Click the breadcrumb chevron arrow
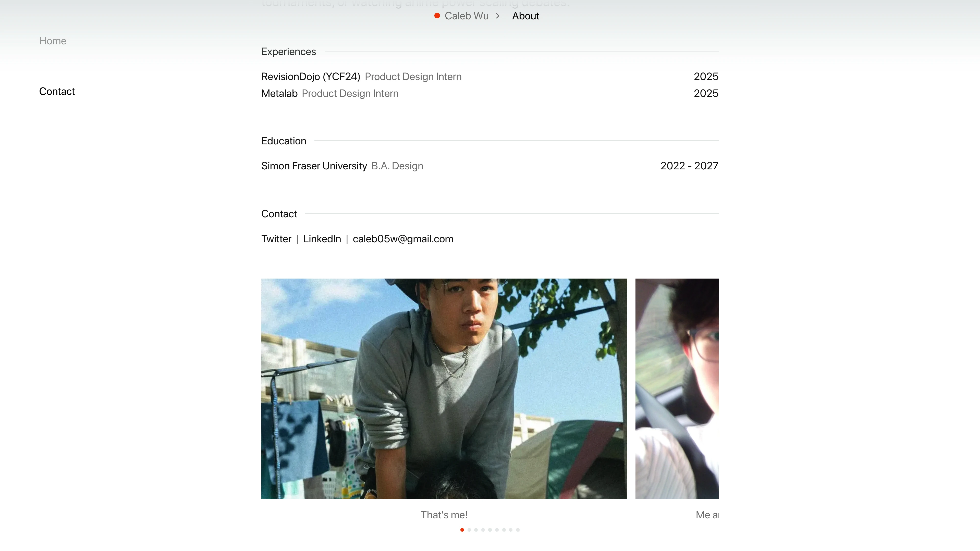The height and width of the screenshot is (551, 980). point(498,16)
